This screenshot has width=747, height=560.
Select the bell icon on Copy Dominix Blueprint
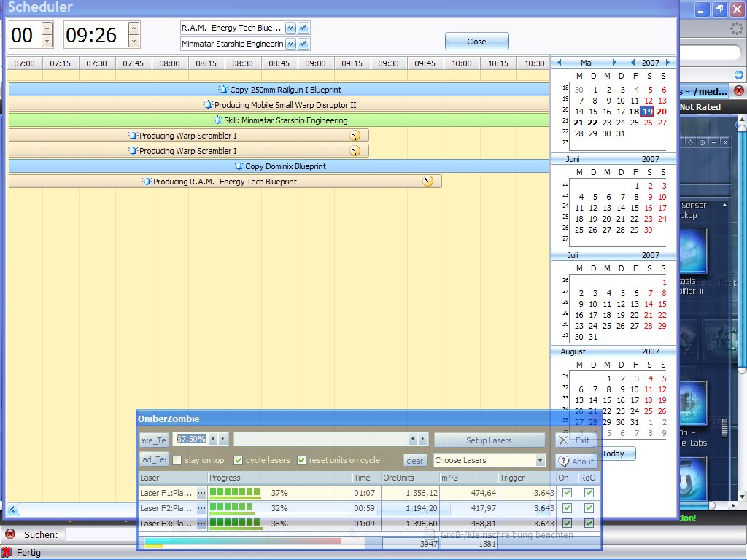click(239, 166)
